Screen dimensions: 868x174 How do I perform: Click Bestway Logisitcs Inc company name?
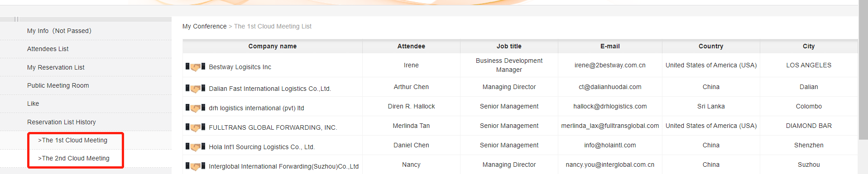(240, 67)
